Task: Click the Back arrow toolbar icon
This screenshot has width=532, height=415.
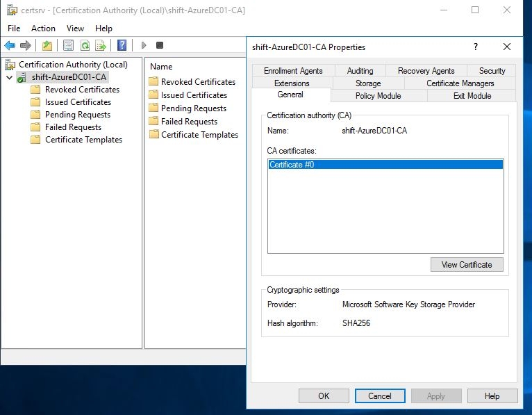Action: [x=10, y=45]
